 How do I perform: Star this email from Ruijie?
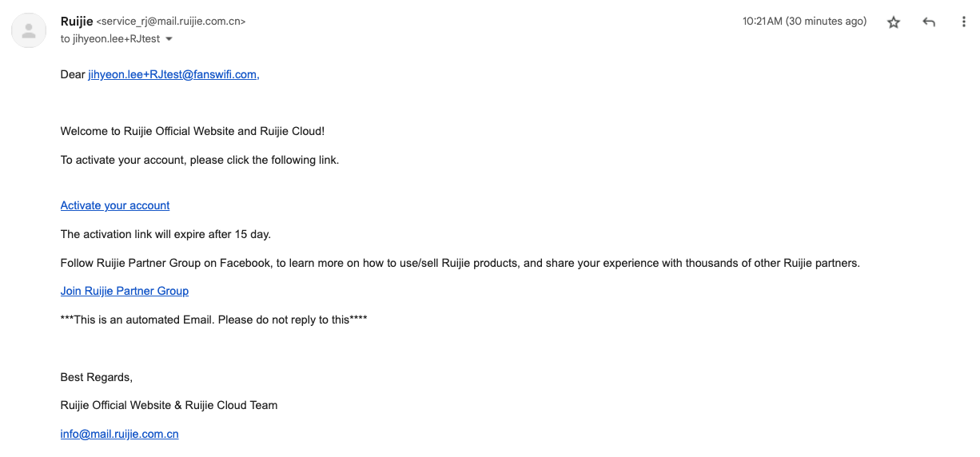894,22
